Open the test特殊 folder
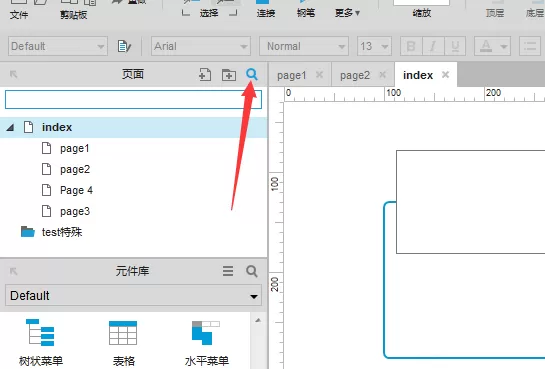The width and height of the screenshot is (545, 369). click(51, 232)
